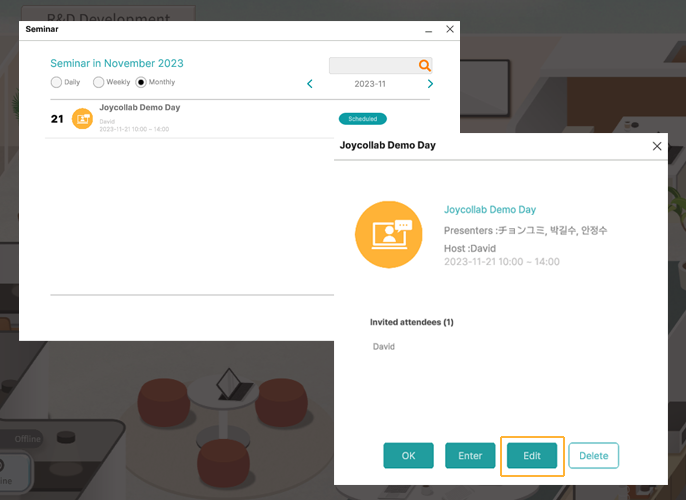686x500 pixels.
Task: Close the Joycollab Demo Day dialog
Action: point(657,146)
